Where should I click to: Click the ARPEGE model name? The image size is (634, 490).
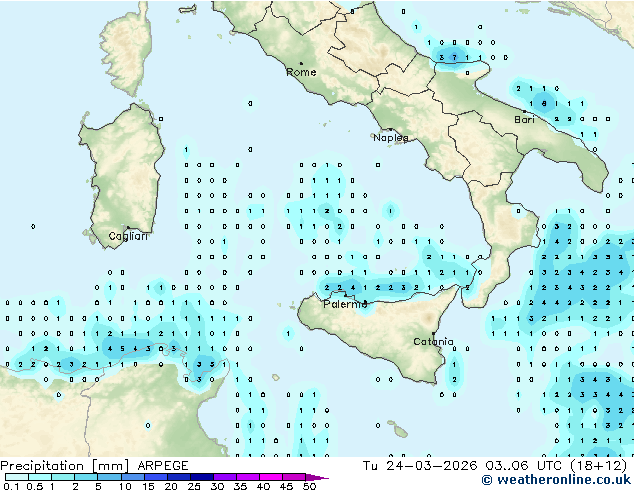click(x=163, y=466)
